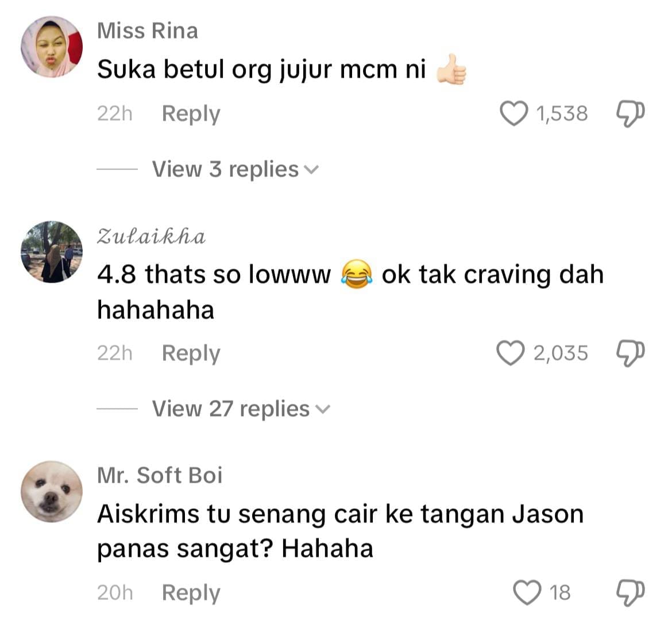Like Mr. Soft Boi's comment
Viewport: 672px width, 628px height.
click(x=527, y=593)
